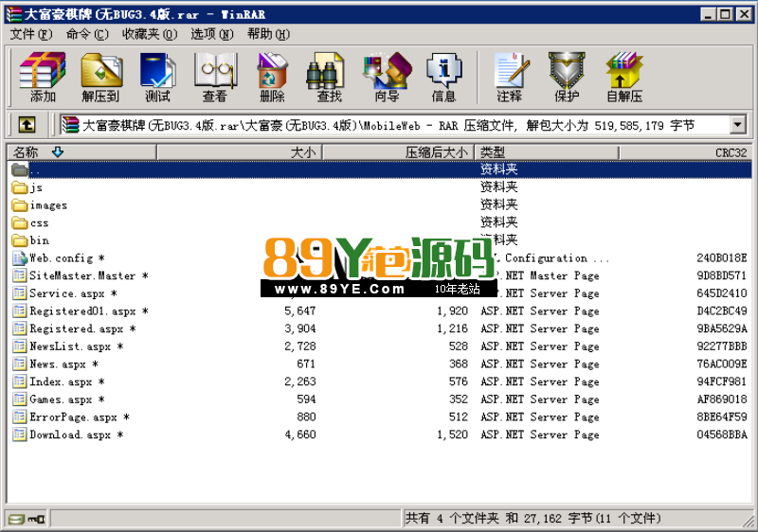
Task: Select the js folder icon
Action: (x=19, y=187)
